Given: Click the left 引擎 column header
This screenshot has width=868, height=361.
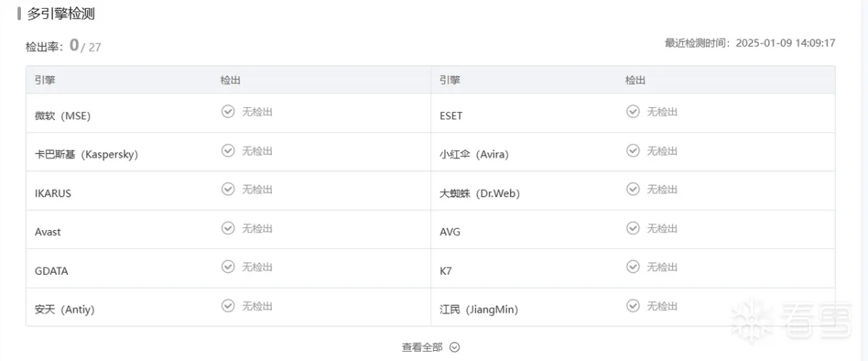Looking at the screenshot, I should pos(45,80).
